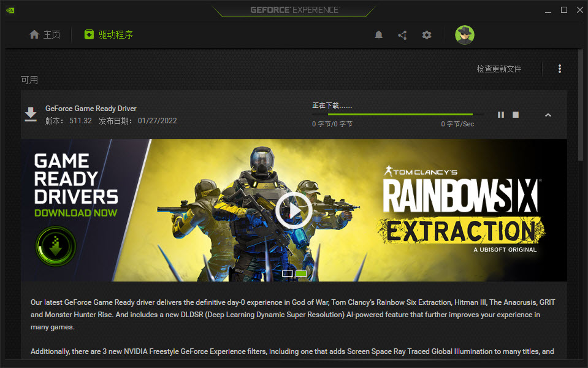The height and width of the screenshot is (368, 588).
Task: Click the GeForce Game Ready Driver title
Action: point(91,109)
